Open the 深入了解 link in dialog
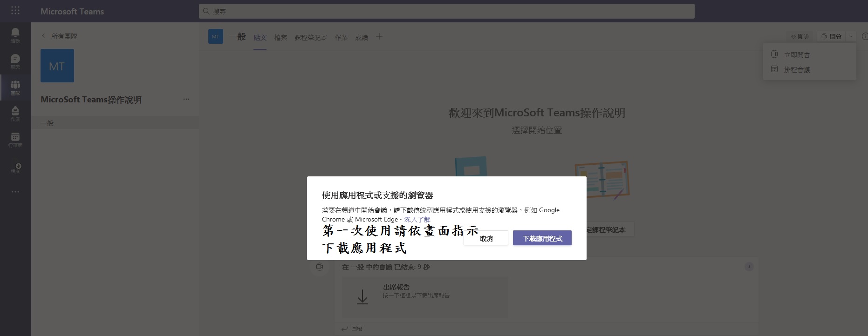The width and height of the screenshot is (868, 336). tap(417, 219)
